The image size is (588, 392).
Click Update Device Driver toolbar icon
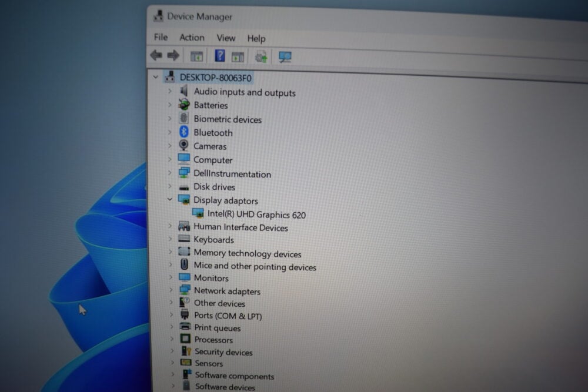tap(261, 57)
